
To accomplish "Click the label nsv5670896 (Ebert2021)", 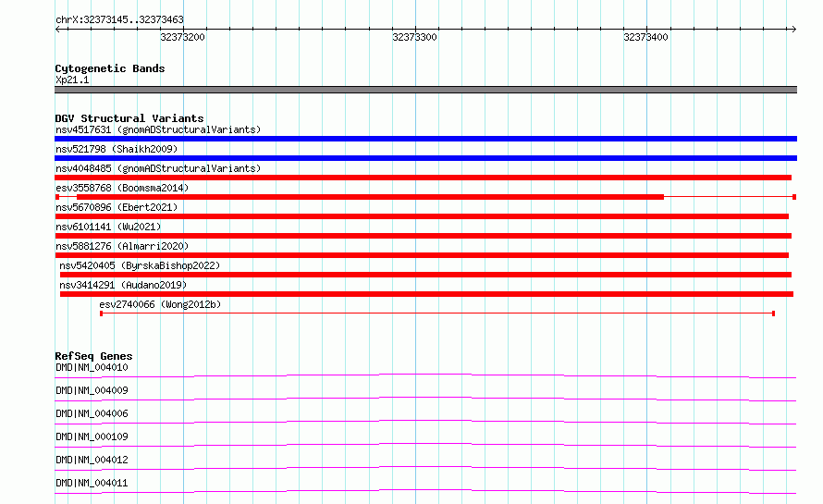I will click(117, 207).
